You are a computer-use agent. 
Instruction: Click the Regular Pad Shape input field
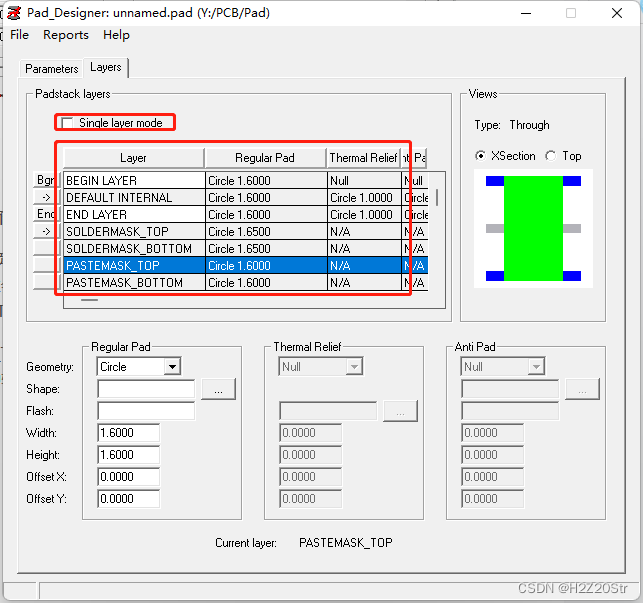[146, 388]
